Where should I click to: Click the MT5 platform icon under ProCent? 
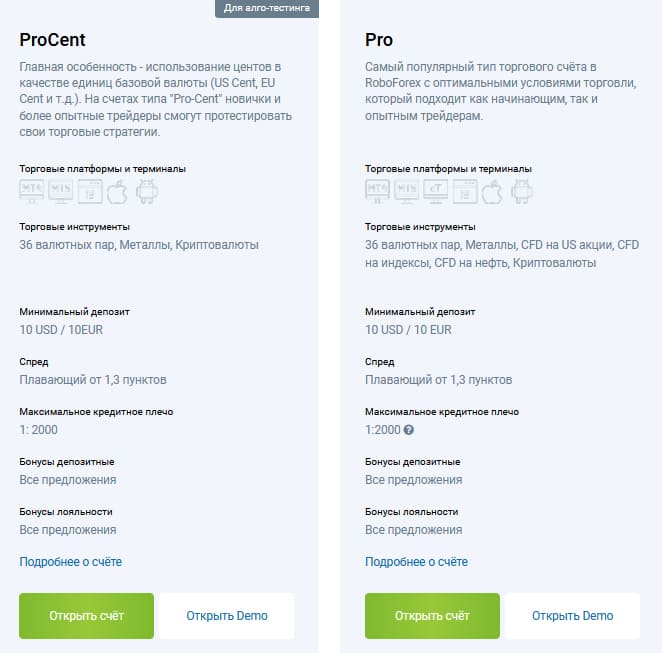tap(61, 192)
